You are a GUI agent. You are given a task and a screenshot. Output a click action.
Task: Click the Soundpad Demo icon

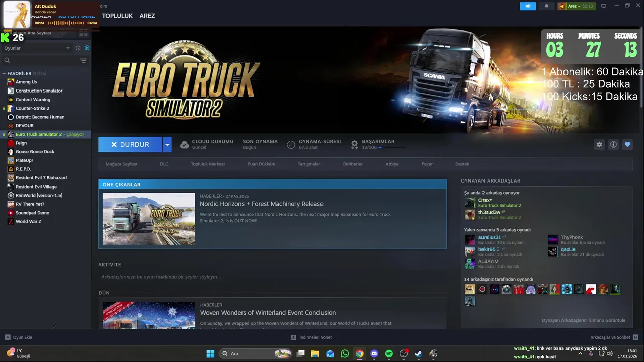(11, 213)
